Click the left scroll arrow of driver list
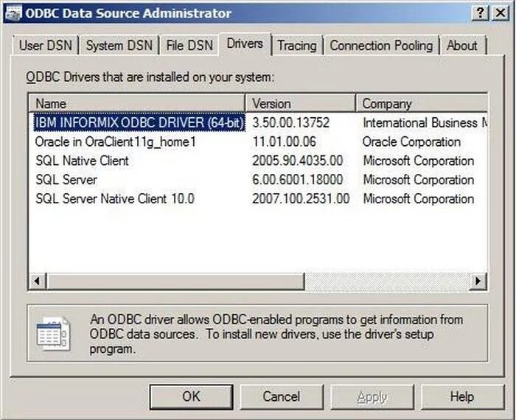The height and width of the screenshot is (420, 516). point(38,281)
